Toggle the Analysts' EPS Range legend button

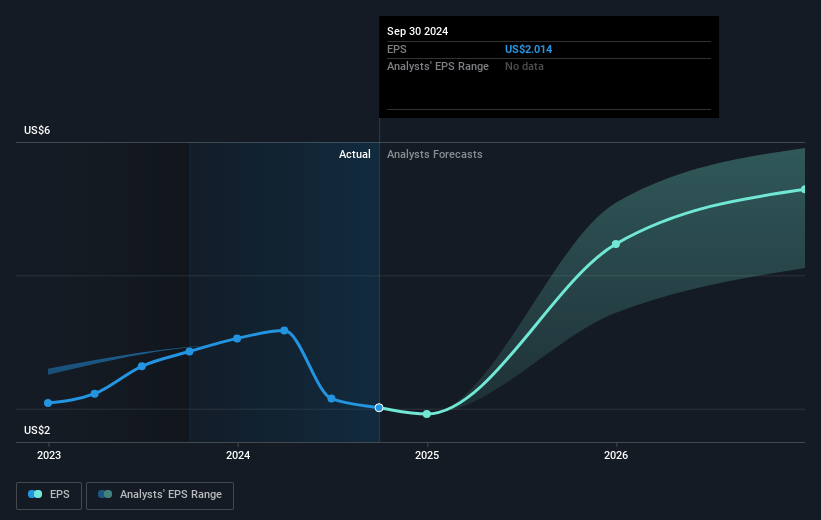(160, 495)
